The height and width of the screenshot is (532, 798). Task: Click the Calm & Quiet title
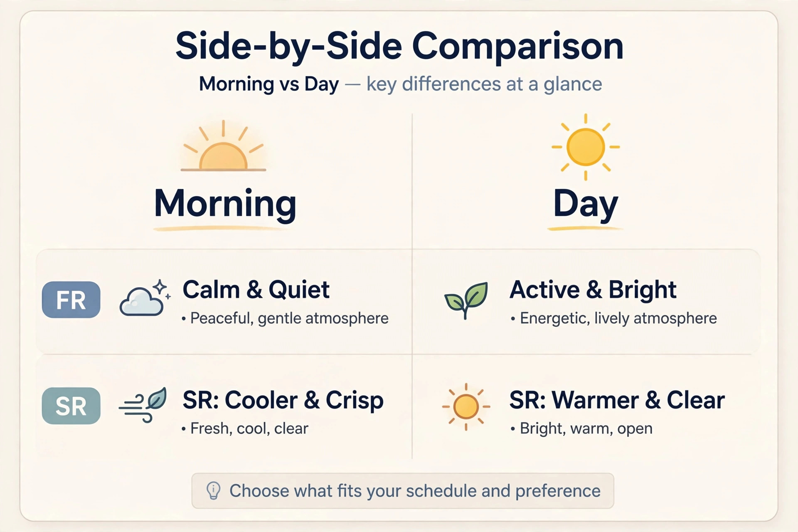point(256,290)
